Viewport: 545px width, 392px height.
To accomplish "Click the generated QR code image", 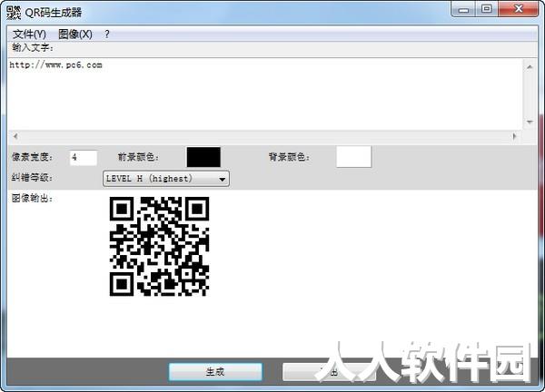I will [159, 247].
